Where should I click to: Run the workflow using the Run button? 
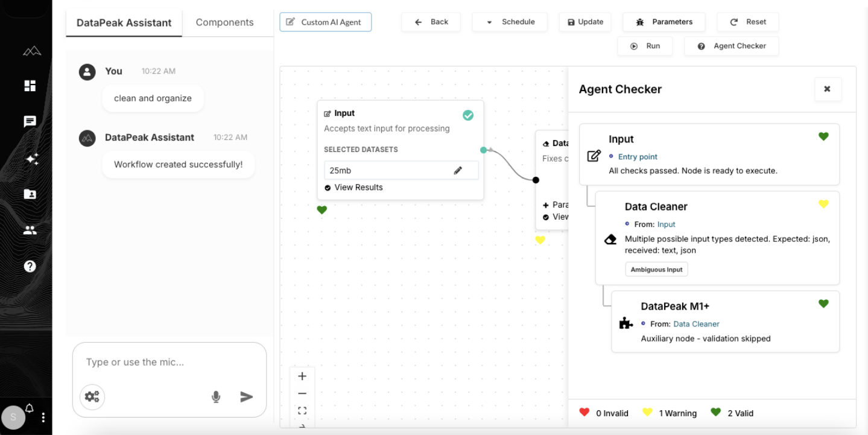point(645,45)
